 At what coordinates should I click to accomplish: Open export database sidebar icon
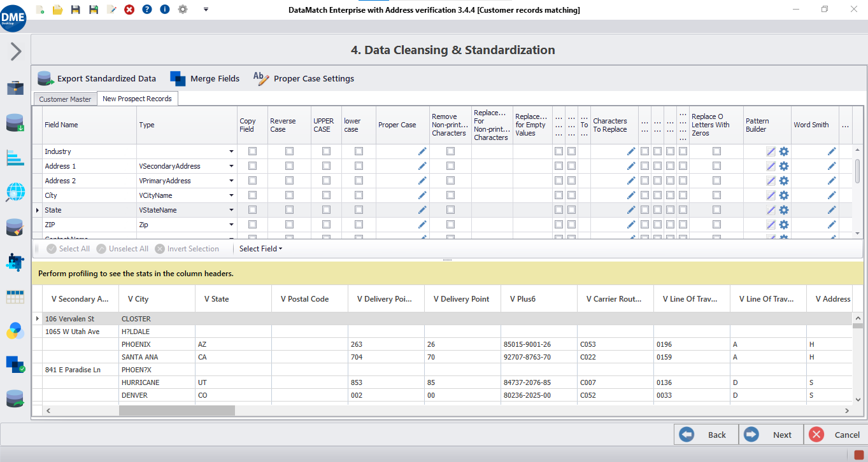tap(15, 399)
